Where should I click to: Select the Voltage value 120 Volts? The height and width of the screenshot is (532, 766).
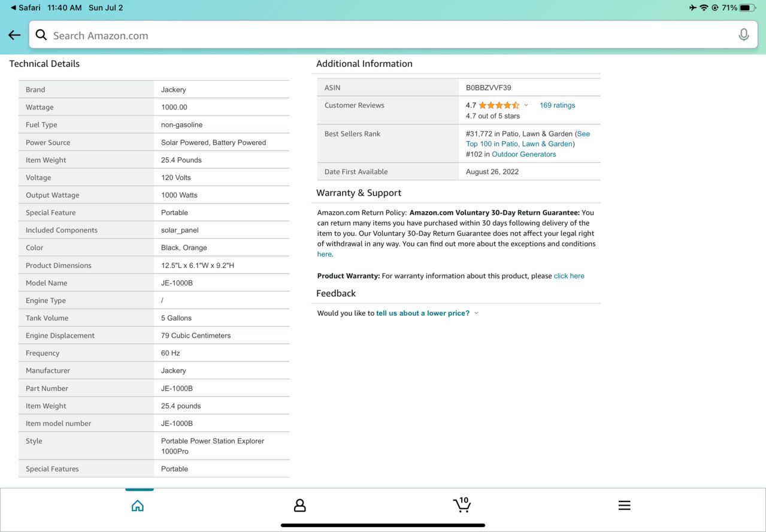(x=176, y=178)
